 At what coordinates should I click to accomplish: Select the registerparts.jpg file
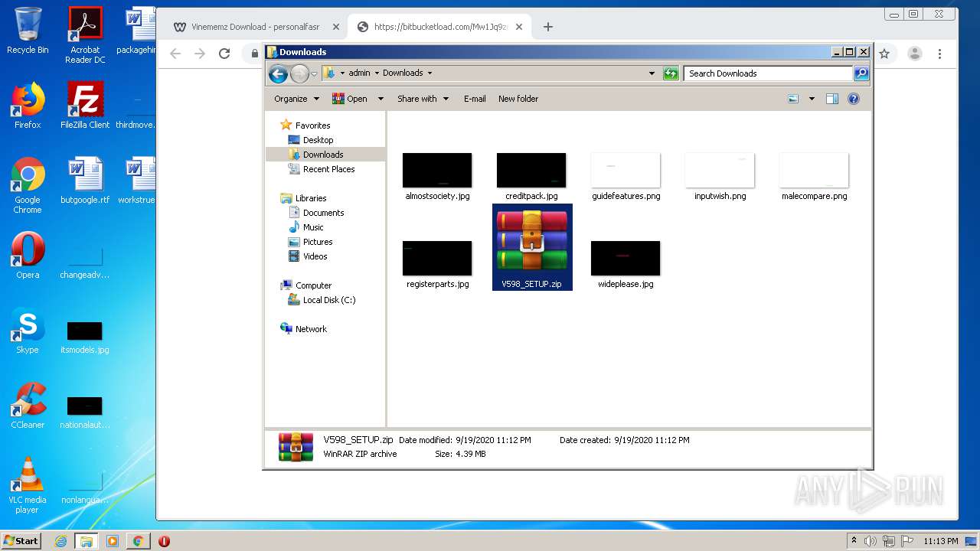[x=437, y=265]
